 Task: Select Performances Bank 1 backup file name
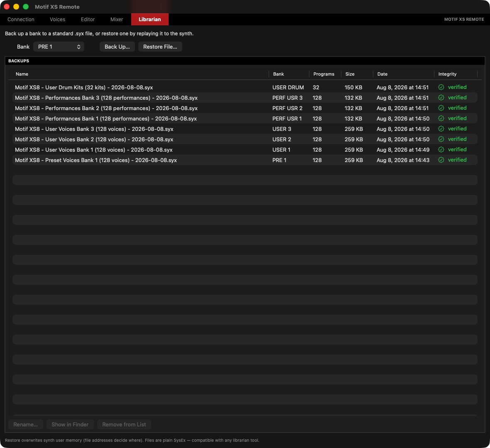pos(106,118)
